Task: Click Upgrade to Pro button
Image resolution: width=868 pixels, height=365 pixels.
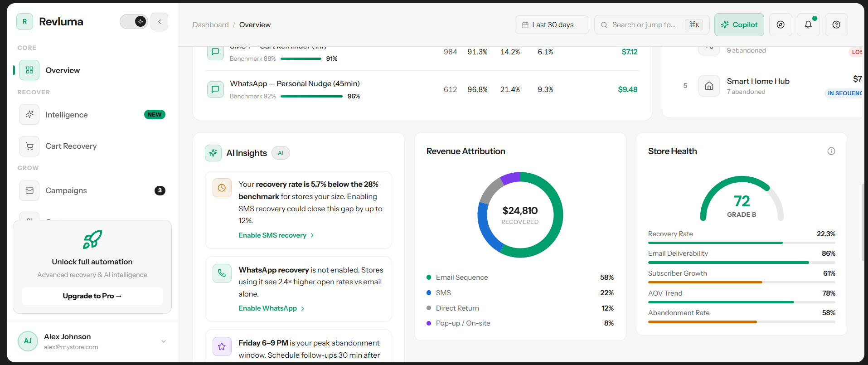Action: coord(92,296)
